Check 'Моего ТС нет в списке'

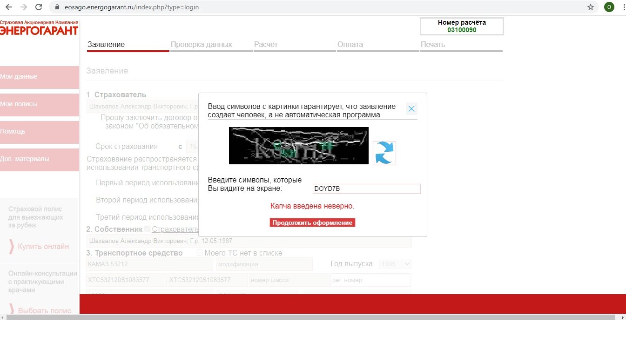click(x=200, y=253)
